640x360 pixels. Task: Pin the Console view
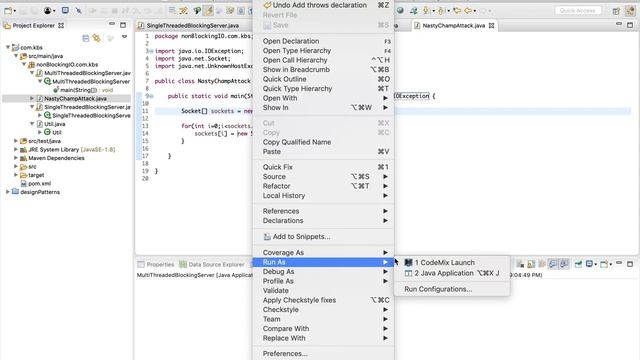[578, 264]
